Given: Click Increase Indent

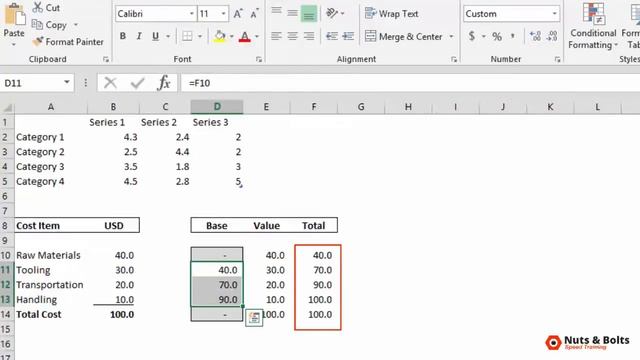Looking at the screenshot, I should [348, 36].
